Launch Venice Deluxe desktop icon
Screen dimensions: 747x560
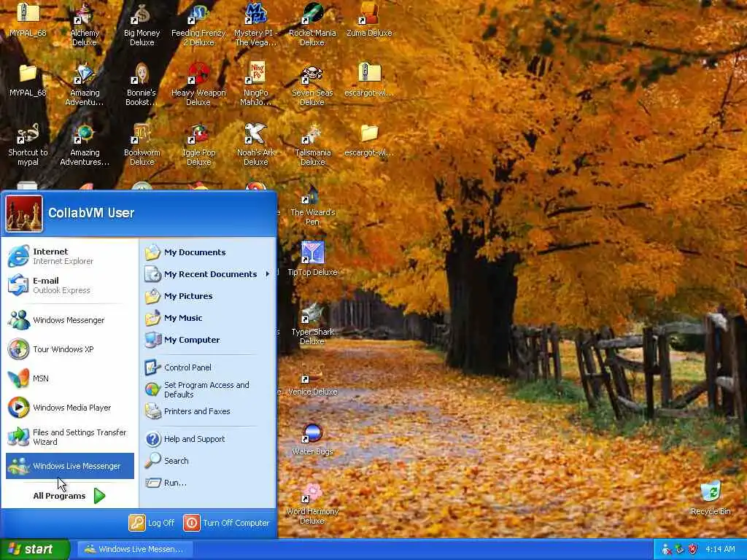click(x=312, y=380)
